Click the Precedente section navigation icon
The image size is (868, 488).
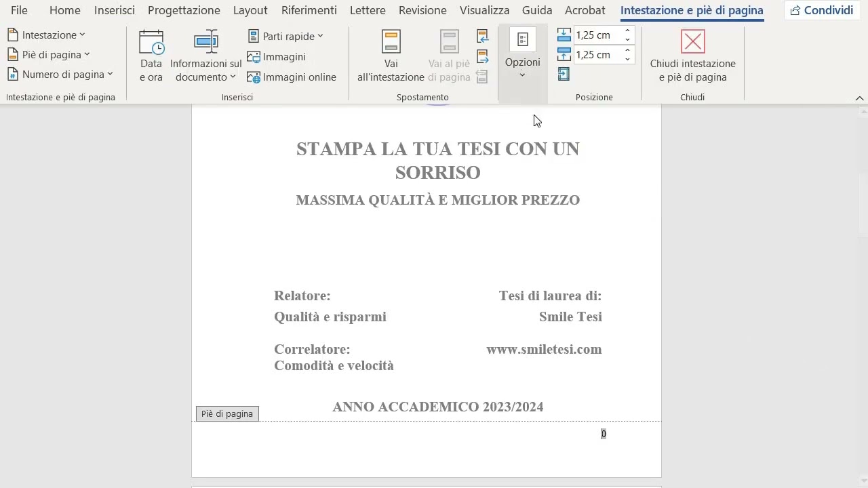(x=483, y=36)
